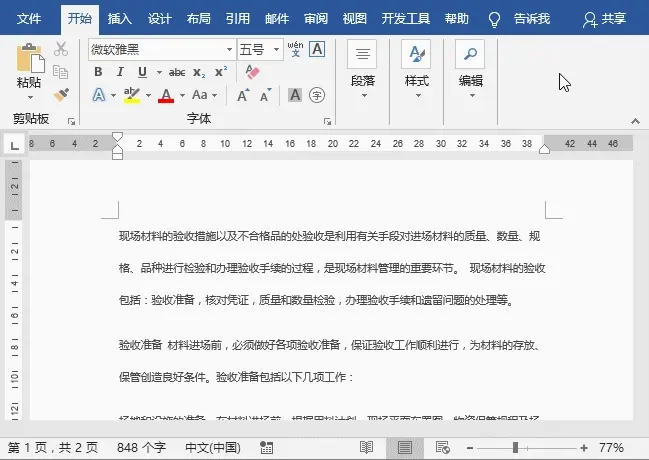The width and height of the screenshot is (649, 460).
Task: Open the 字体 dialog launcher
Action: [x=327, y=121]
